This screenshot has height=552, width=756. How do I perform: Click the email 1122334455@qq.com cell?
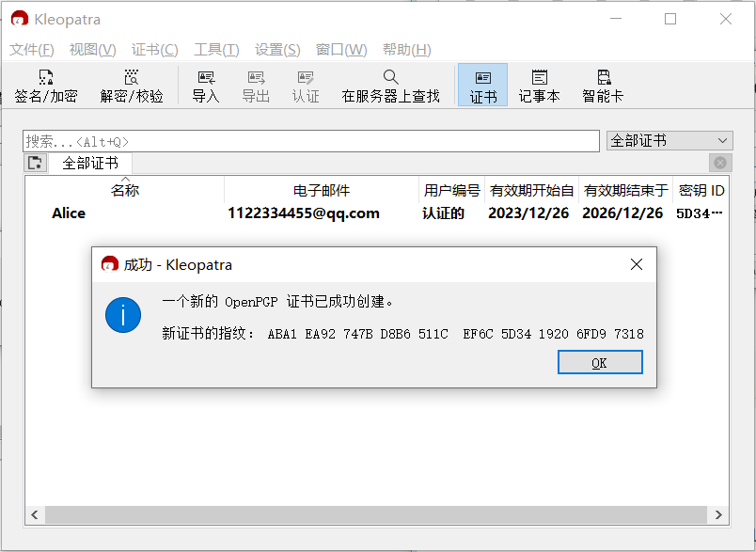coord(304,213)
